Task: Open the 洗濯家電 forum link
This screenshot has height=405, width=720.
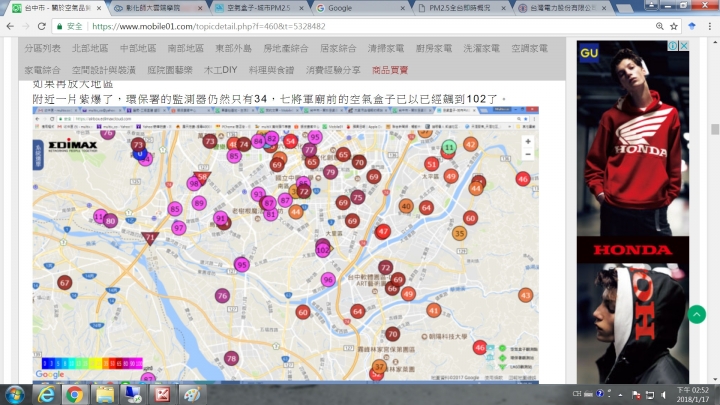Action: [x=481, y=48]
